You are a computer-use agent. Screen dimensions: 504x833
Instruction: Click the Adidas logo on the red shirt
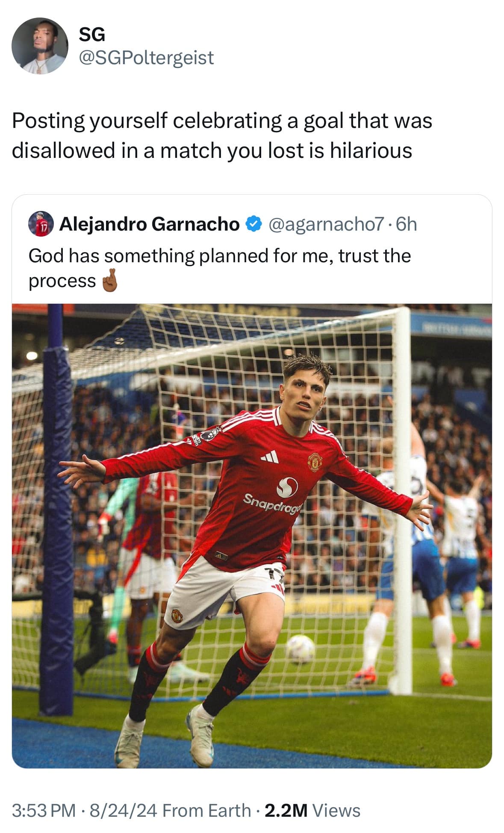pos(270,457)
